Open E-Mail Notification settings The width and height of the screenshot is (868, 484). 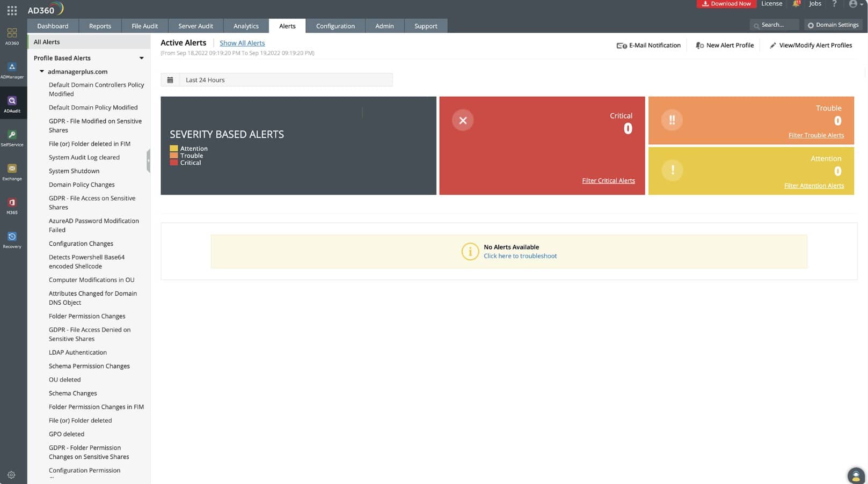click(648, 46)
